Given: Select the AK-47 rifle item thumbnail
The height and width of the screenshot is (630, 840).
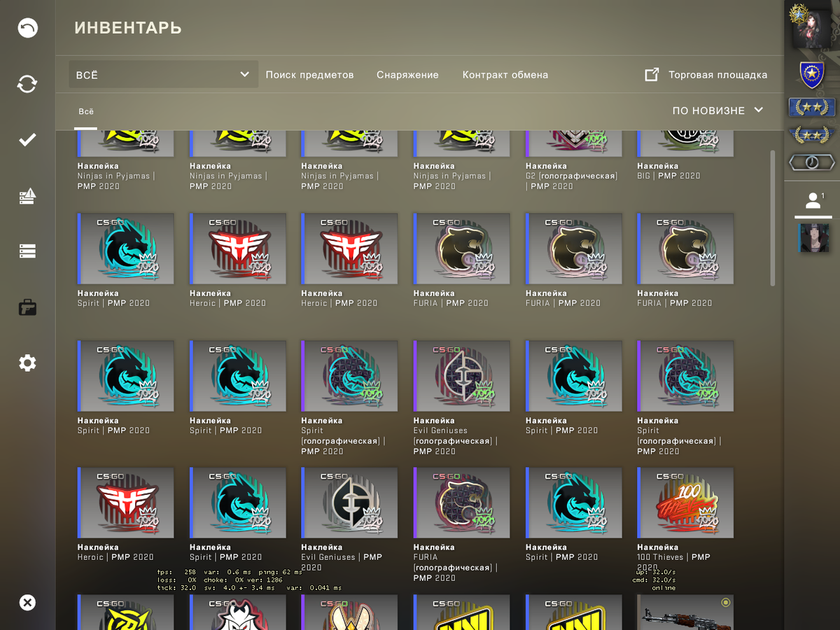Looking at the screenshot, I should click(685, 612).
